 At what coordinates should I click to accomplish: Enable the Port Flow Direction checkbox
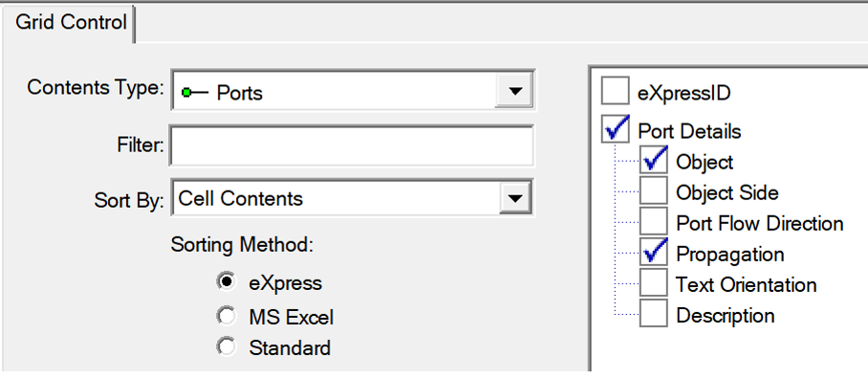654,221
